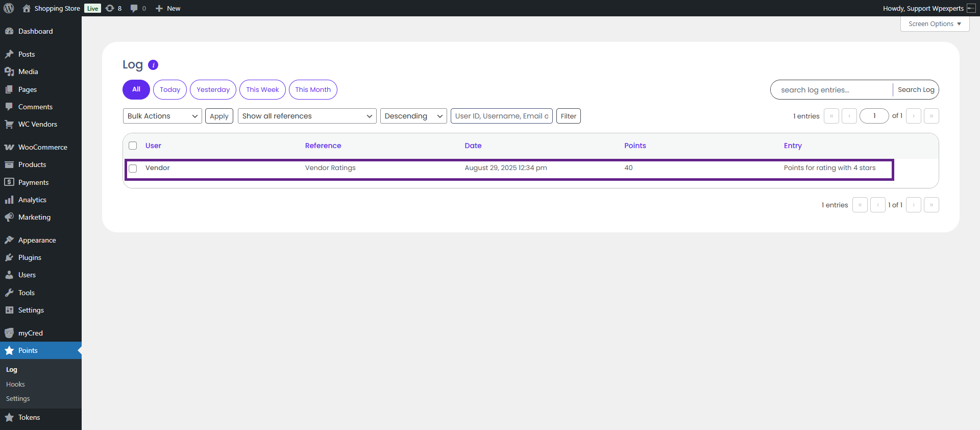Open WooCommerce from the sidebar icon
Screen dimensions: 980x430
click(x=9, y=147)
